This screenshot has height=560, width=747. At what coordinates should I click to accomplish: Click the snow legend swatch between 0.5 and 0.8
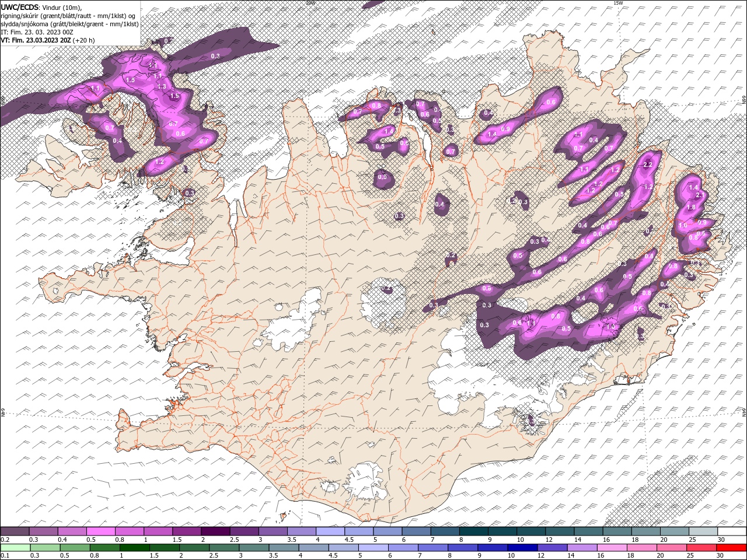tap(100, 531)
